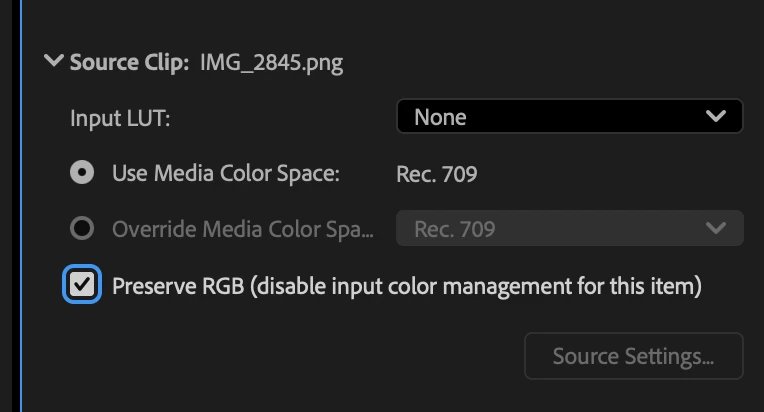
Task: Click the Override color space dropdown arrow
Action: (x=715, y=229)
